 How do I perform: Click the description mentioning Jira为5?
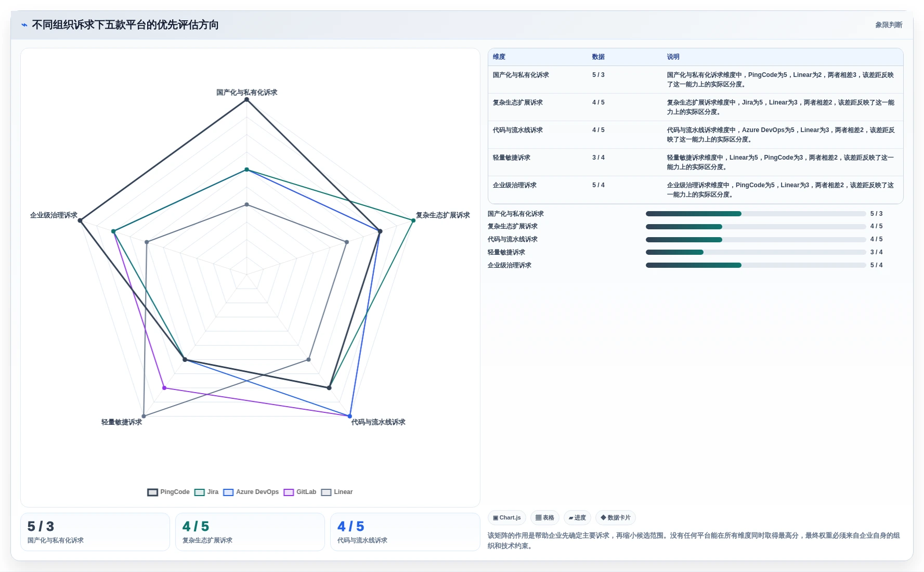click(x=780, y=107)
